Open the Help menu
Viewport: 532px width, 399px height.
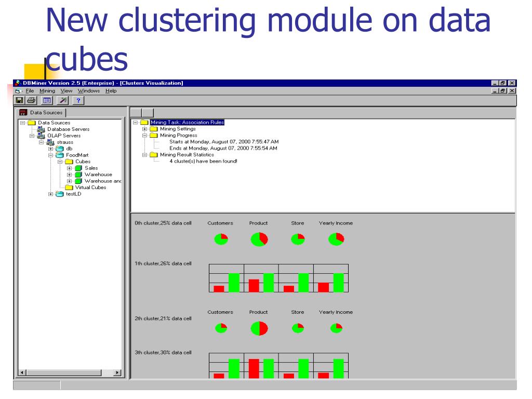111,91
